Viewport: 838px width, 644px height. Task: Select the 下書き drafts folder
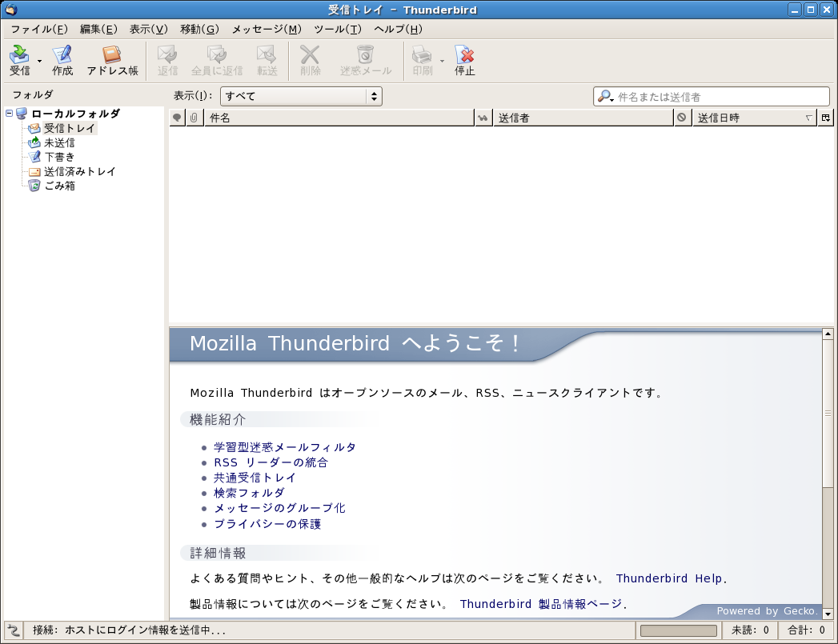coord(59,157)
